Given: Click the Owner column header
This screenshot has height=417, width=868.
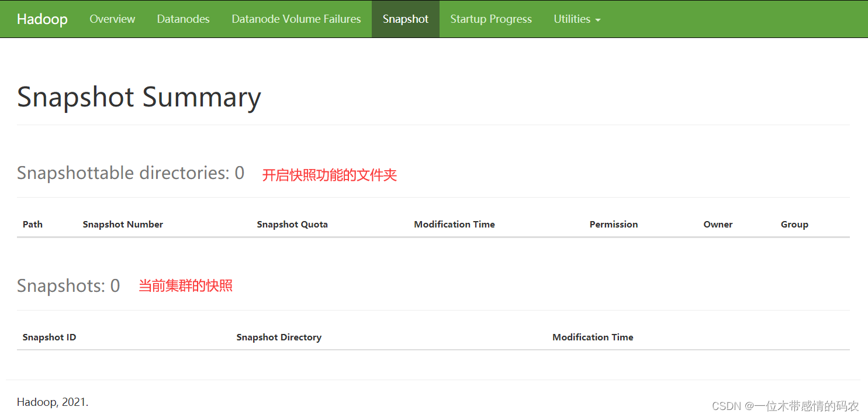Looking at the screenshot, I should 718,225.
